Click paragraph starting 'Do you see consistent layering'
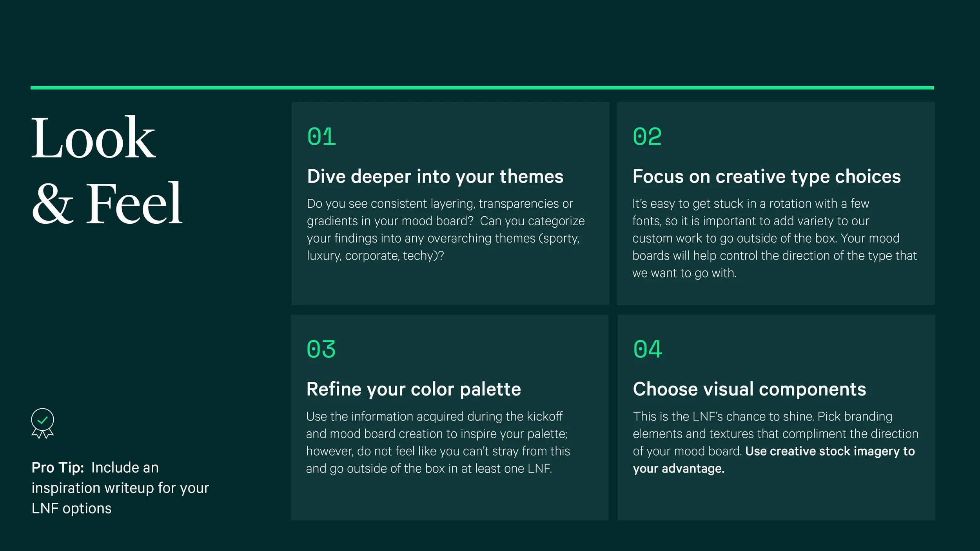This screenshot has height=551, width=980. pos(446,230)
